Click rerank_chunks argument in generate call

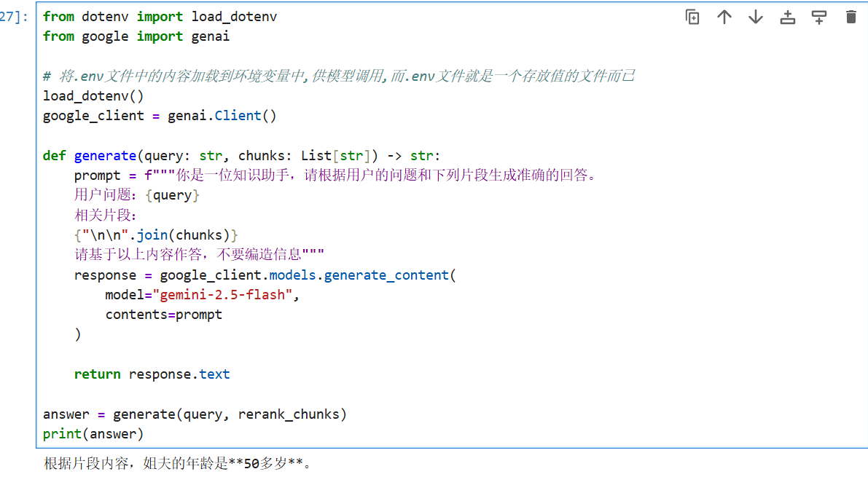(x=289, y=414)
